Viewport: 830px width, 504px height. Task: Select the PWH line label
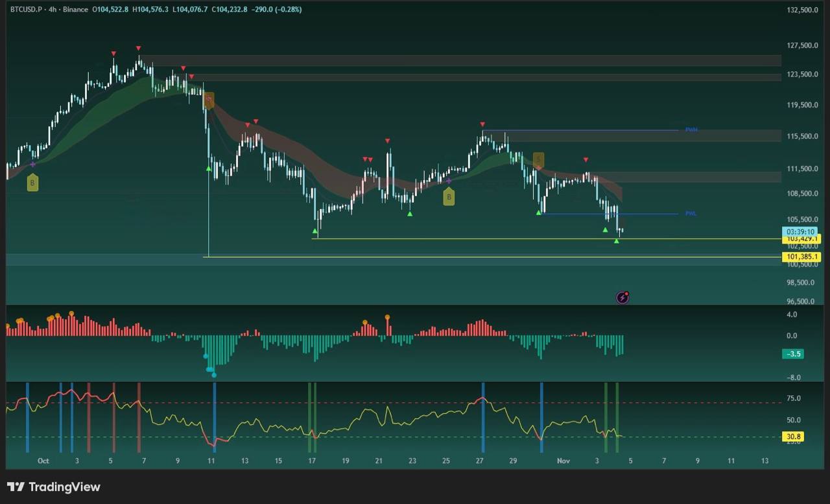click(x=691, y=130)
